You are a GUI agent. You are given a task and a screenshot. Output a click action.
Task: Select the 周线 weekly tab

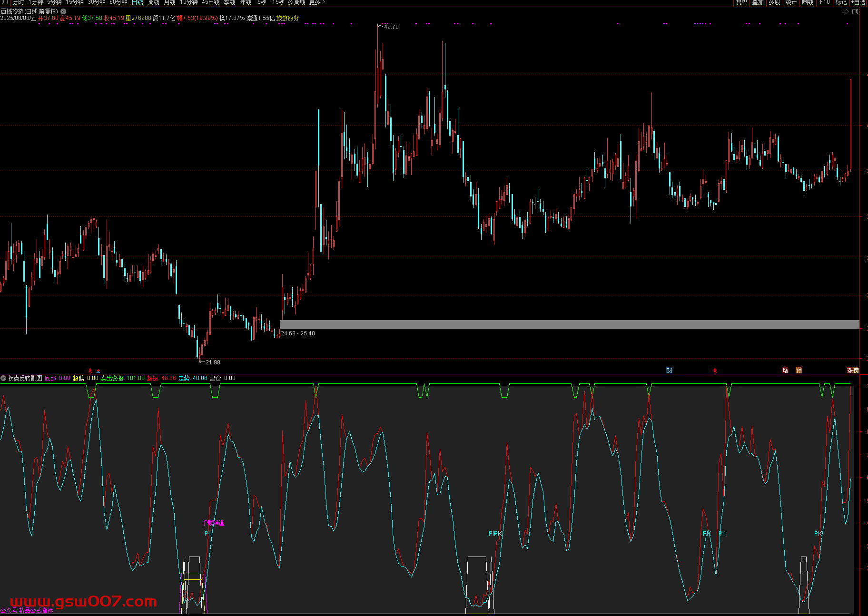point(154,2)
